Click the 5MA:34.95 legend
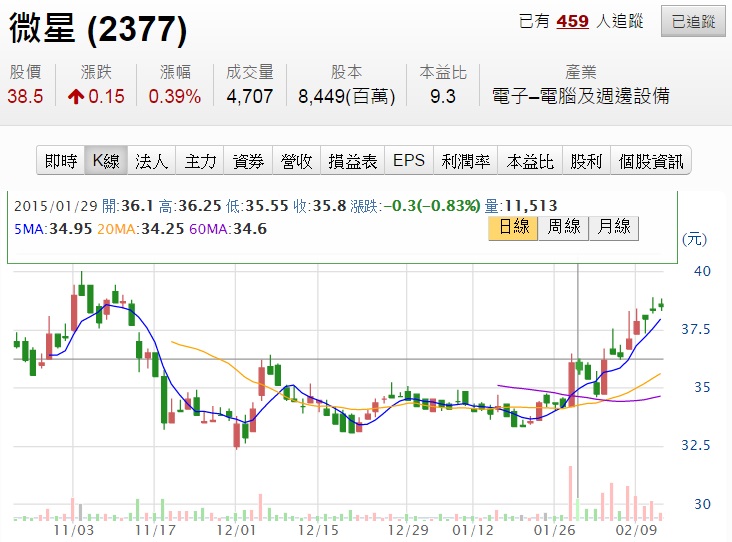This screenshot has height=542, width=732. click(x=53, y=229)
